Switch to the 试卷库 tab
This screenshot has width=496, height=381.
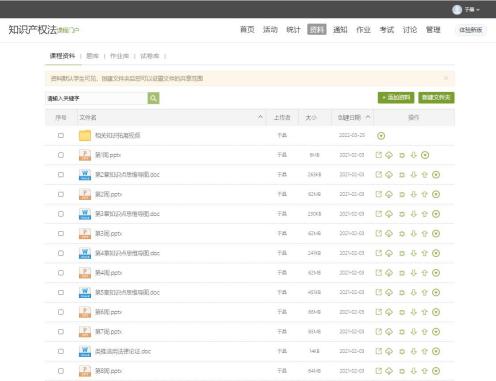(150, 56)
